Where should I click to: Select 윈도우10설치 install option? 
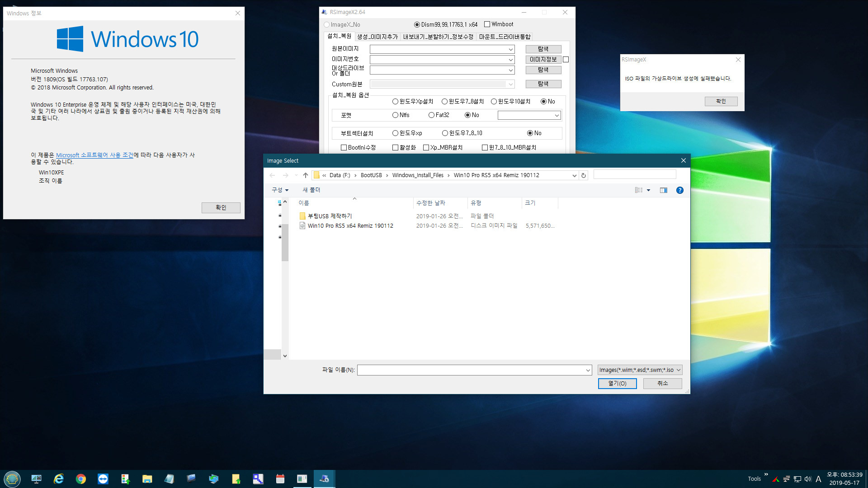point(511,101)
